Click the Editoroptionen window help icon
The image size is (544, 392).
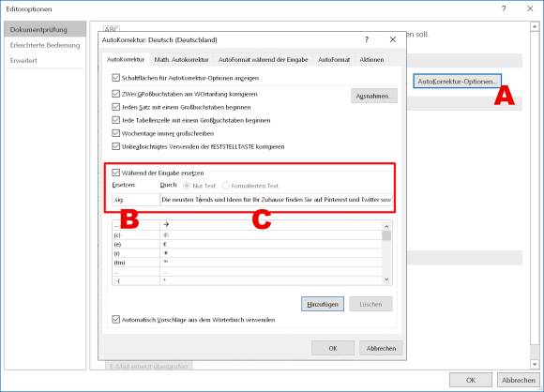pos(504,9)
